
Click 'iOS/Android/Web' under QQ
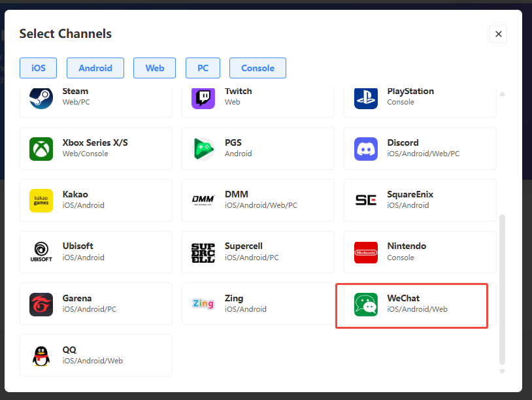pos(93,361)
